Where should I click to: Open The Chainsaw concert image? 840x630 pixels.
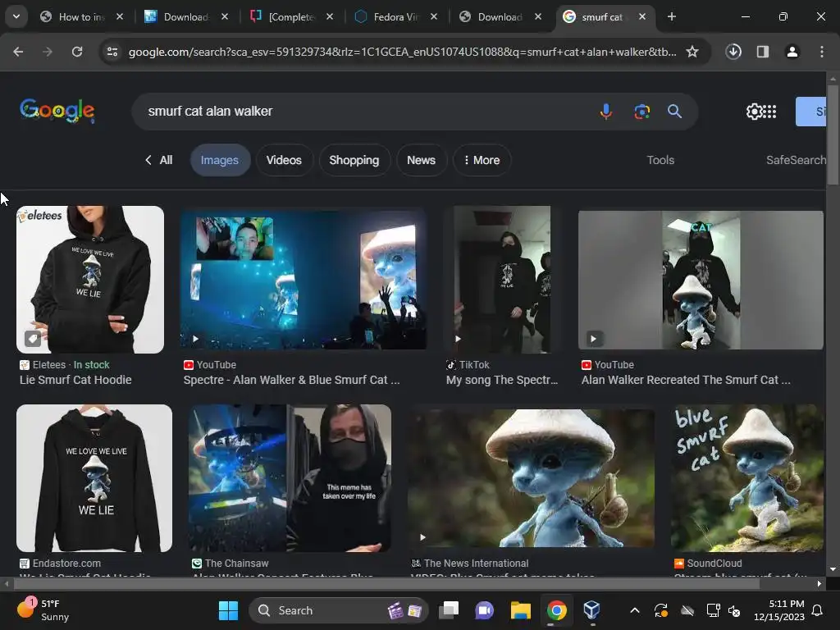290,478
